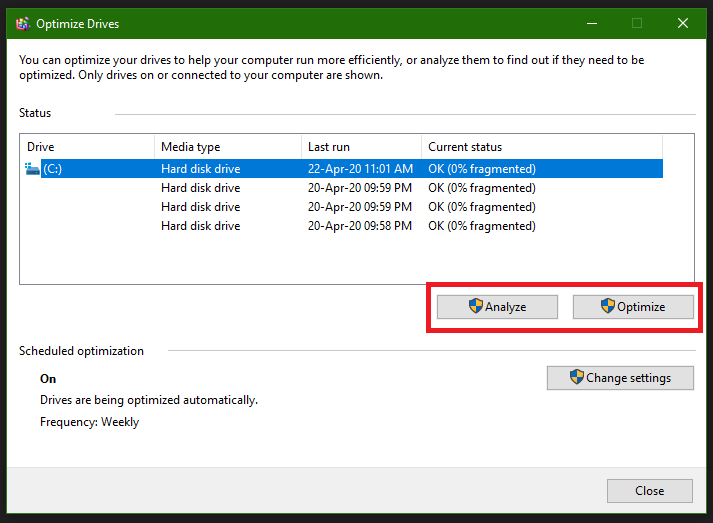This screenshot has width=713, height=523.
Task: Sort by the Last run column header
Action: point(362,147)
